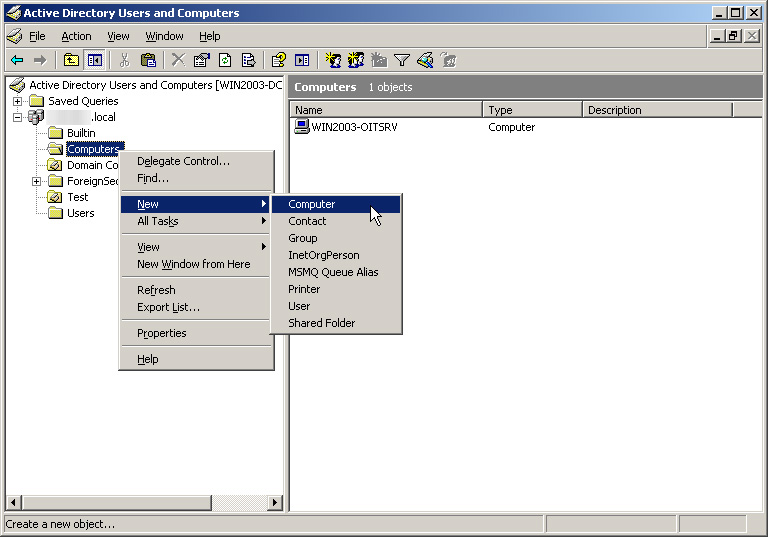Click the Paste clipboard toolbar icon

click(148, 60)
